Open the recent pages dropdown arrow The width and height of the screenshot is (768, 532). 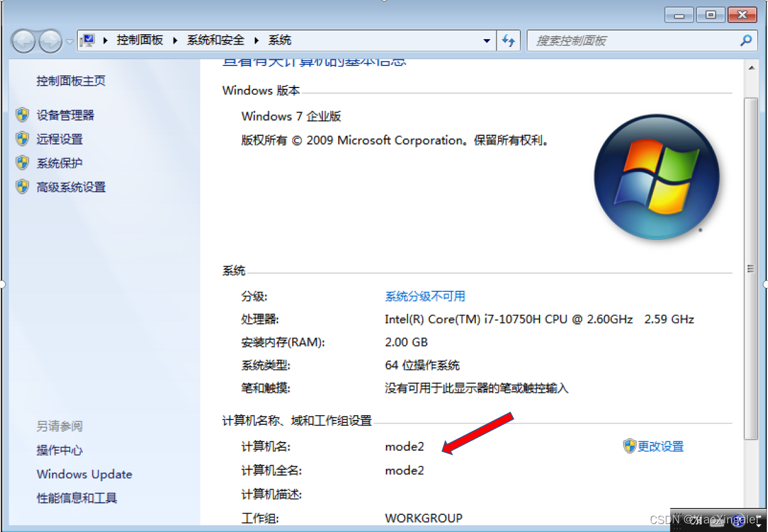[x=69, y=42]
